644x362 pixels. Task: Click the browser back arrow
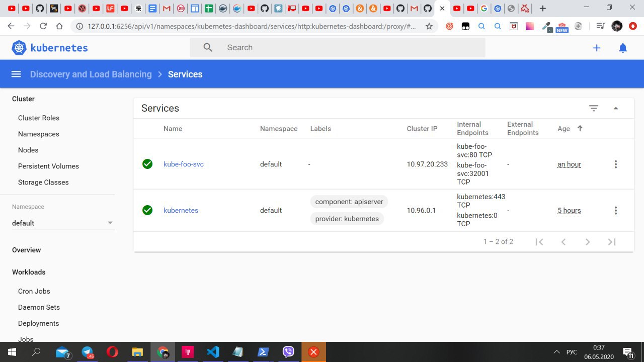(x=11, y=26)
